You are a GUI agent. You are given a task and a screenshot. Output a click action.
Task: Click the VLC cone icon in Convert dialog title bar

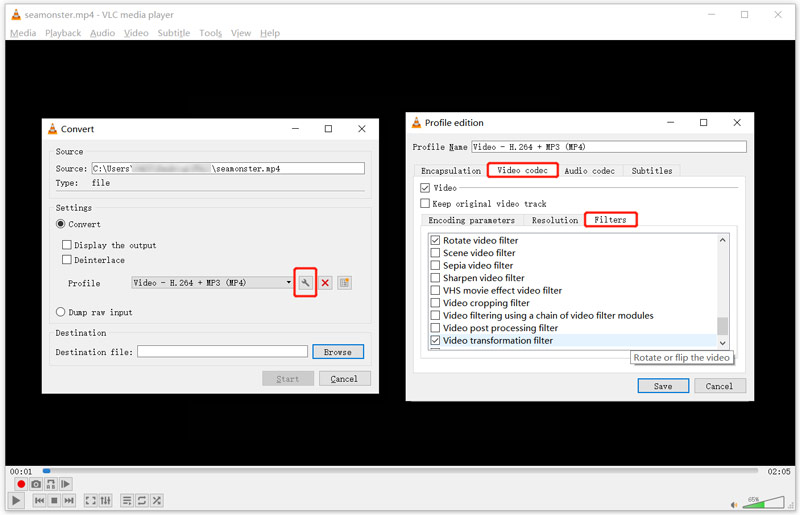coord(53,129)
